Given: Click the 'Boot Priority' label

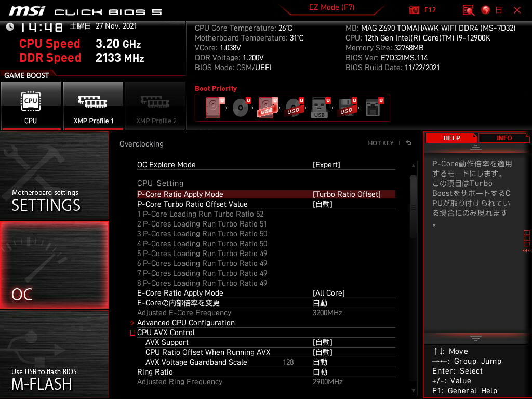Looking at the screenshot, I should (216, 88).
